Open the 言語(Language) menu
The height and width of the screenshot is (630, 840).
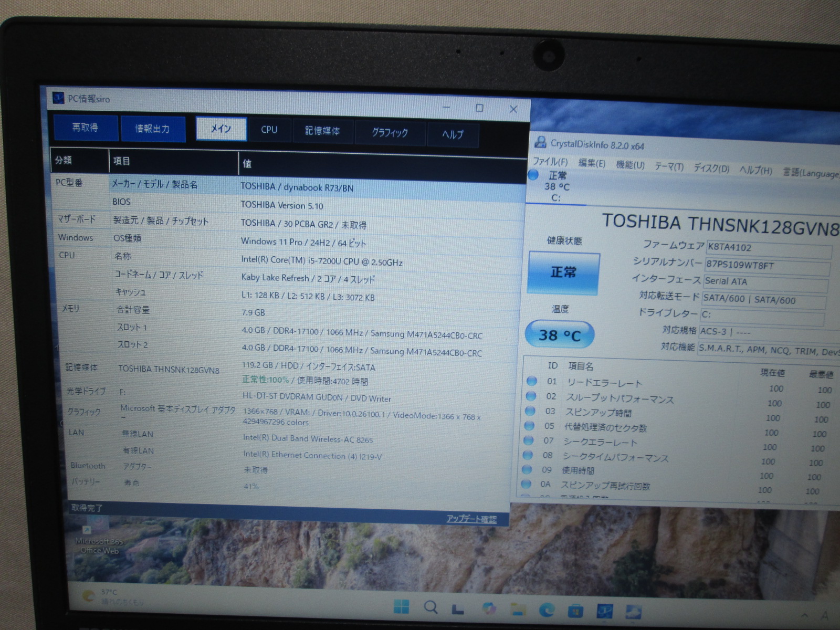click(x=810, y=172)
